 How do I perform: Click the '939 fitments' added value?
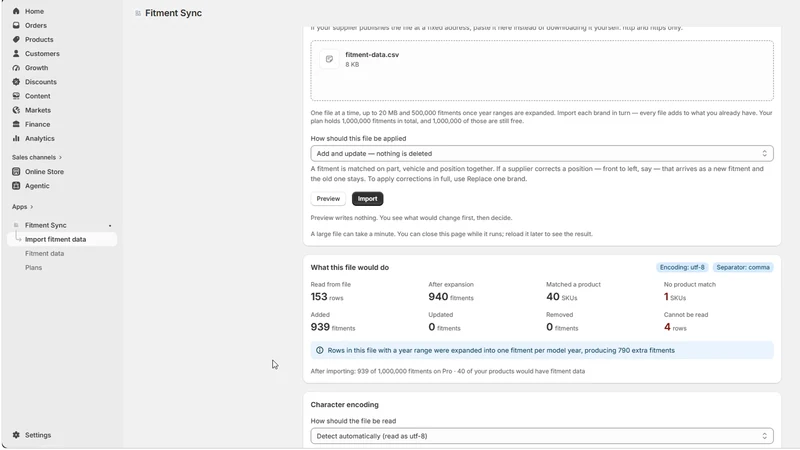(x=333, y=327)
